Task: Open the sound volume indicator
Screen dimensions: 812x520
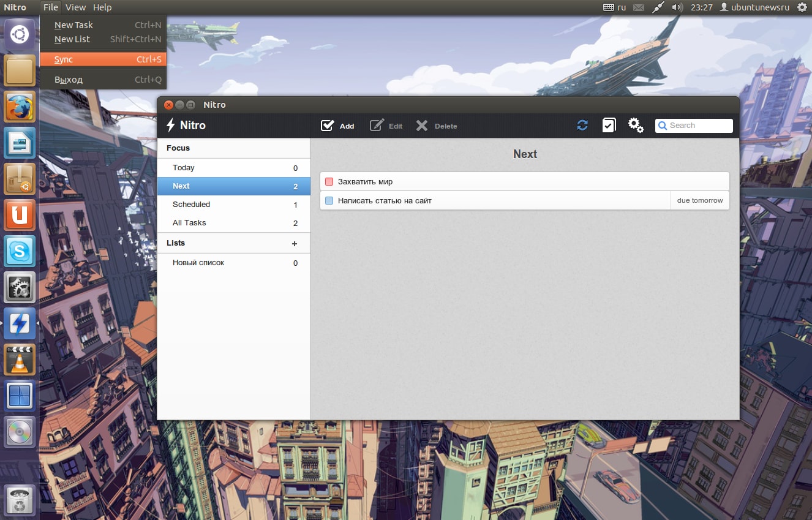Action: (677, 7)
